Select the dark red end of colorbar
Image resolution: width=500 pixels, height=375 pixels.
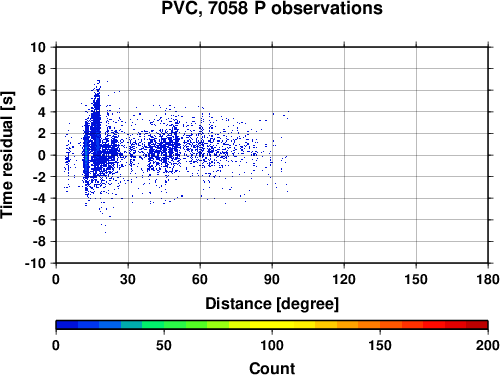point(477,325)
